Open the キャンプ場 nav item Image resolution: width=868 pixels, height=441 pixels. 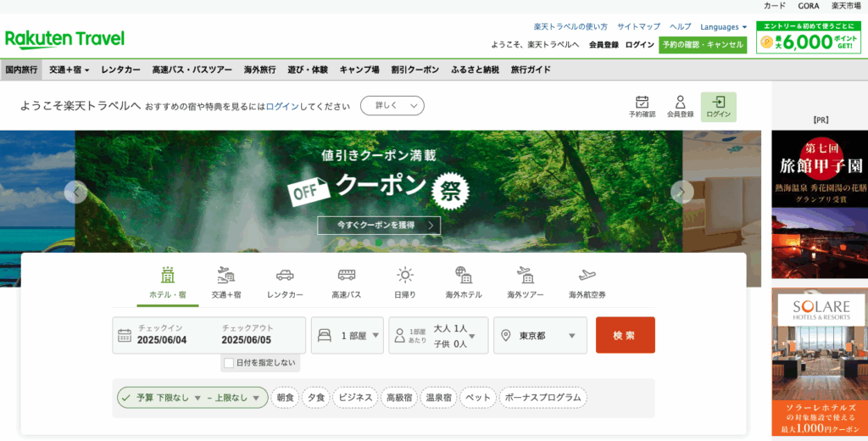(x=359, y=70)
